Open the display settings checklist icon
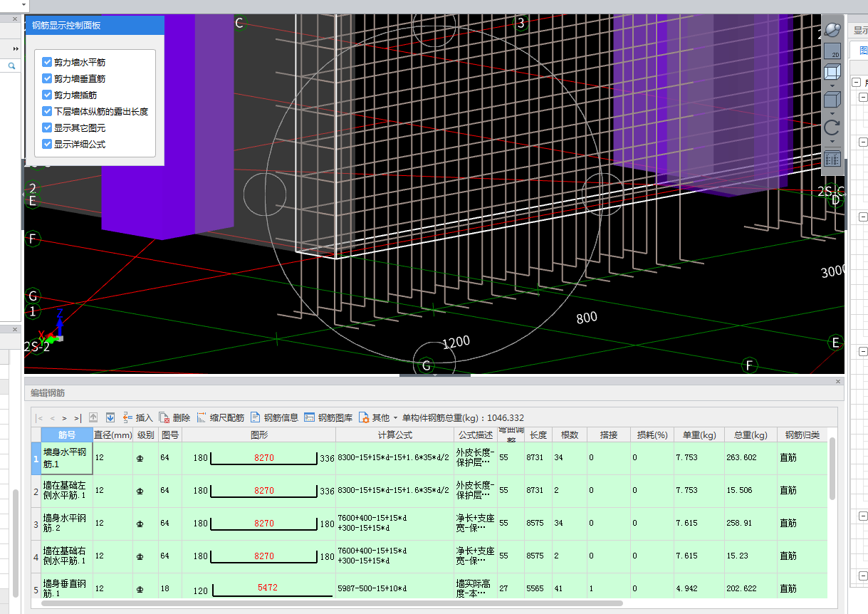Viewport: 868px width, 614px height. (x=832, y=159)
